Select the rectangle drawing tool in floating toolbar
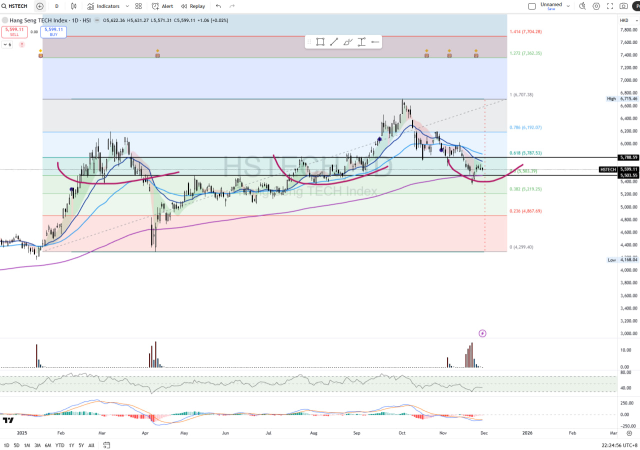Screen dimensions: 640x450 click(x=320, y=42)
